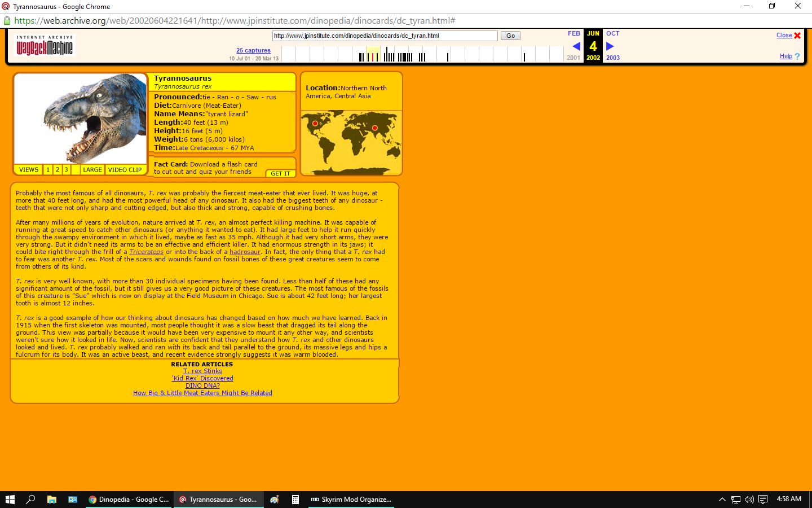Open the Calculator taskbar icon
Viewport: 812px width, 508px height.
pyautogui.click(x=295, y=500)
